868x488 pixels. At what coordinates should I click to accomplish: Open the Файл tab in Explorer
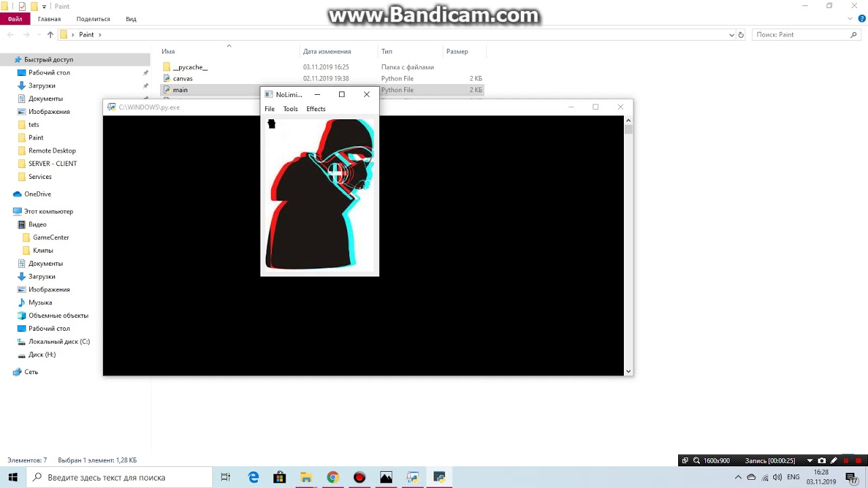[x=15, y=19]
